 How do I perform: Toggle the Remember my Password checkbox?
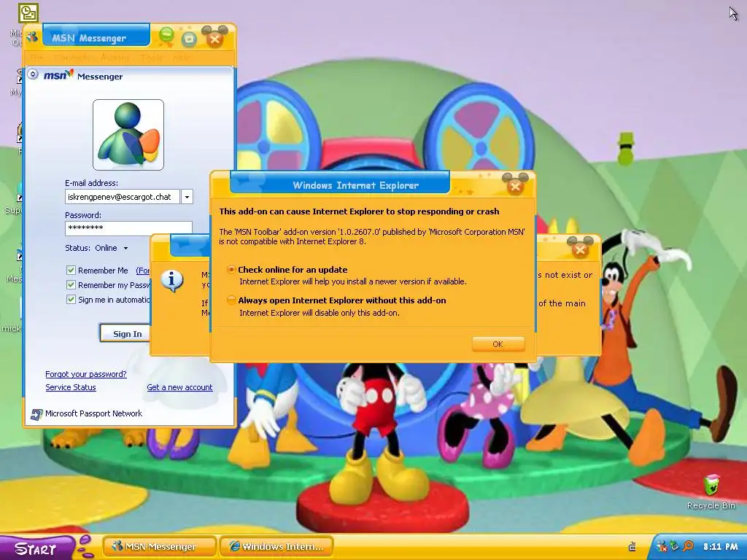tap(71, 285)
